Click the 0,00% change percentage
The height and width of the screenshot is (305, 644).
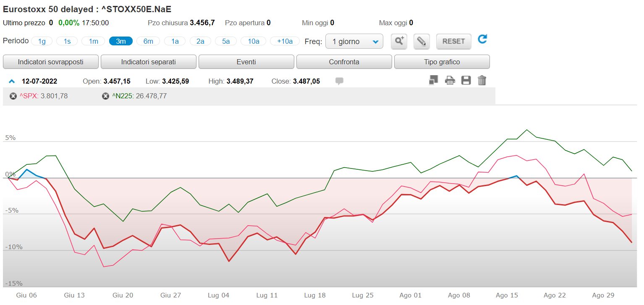pos(69,23)
